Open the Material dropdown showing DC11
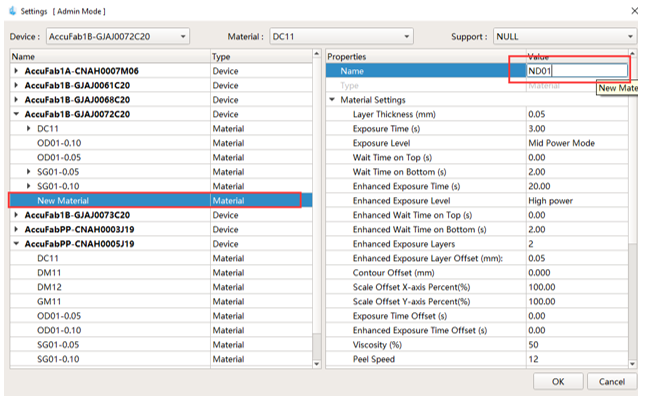The image size is (648, 401). pyautogui.click(x=341, y=36)
